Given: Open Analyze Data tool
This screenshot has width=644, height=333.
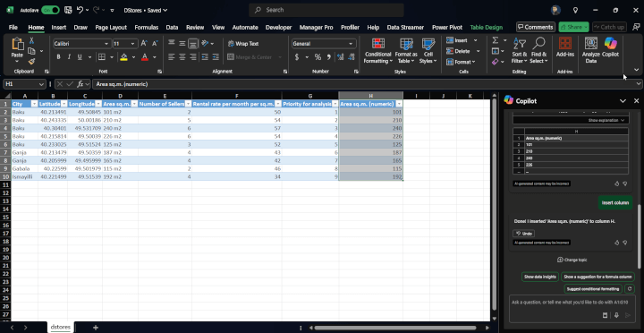Looking at the screenshot, I should click(x=590, y=50).
